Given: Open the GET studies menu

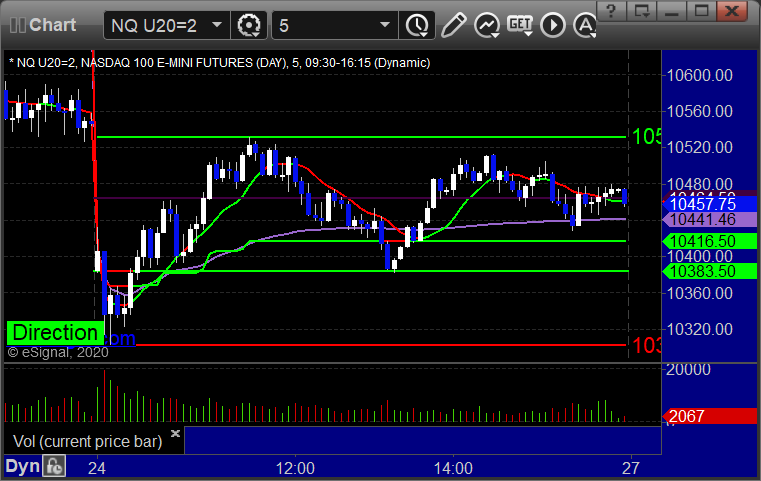Looking at the screenshot, I should tap(520, 25).
